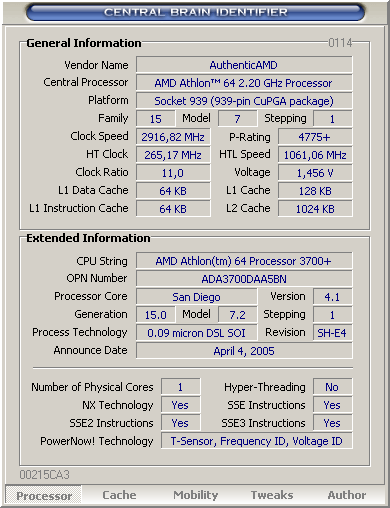
Task: Click the SSE2 Instructions value Yes
Action: point(180,423)
